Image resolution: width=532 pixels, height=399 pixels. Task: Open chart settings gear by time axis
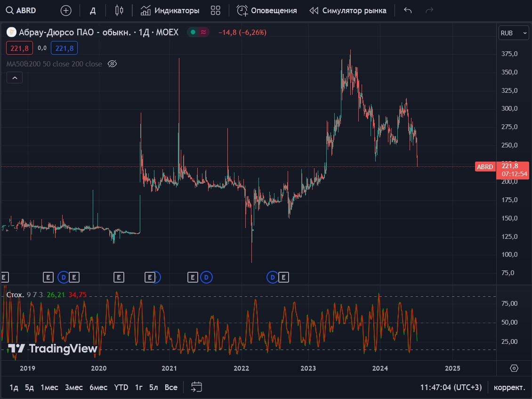tap(514, 368)
